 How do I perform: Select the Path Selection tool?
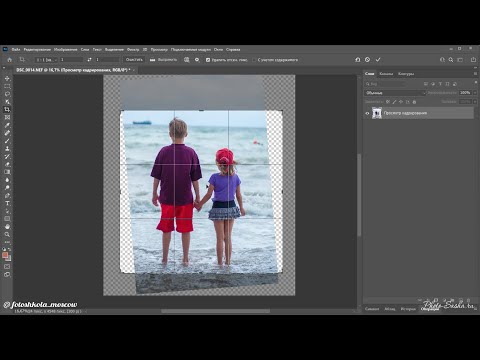pos(7,211)
